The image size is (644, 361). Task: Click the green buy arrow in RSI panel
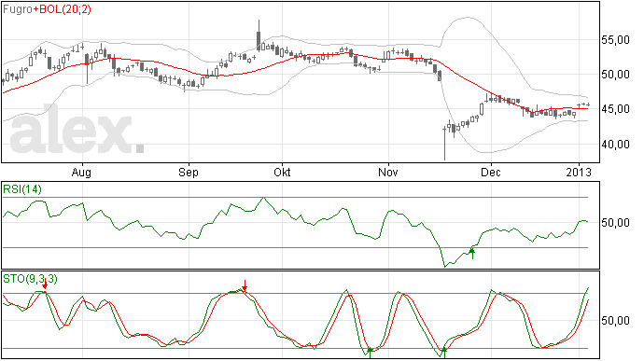pos(472,254)
